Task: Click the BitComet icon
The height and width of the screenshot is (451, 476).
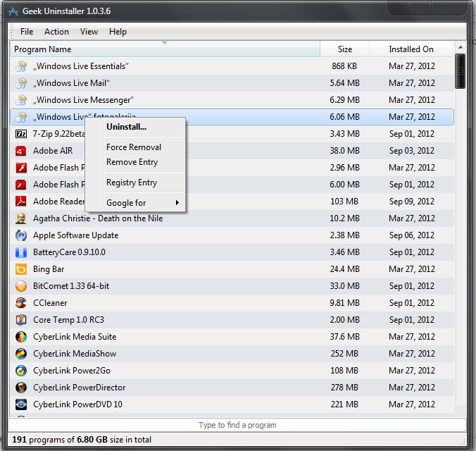Action: 21,286
